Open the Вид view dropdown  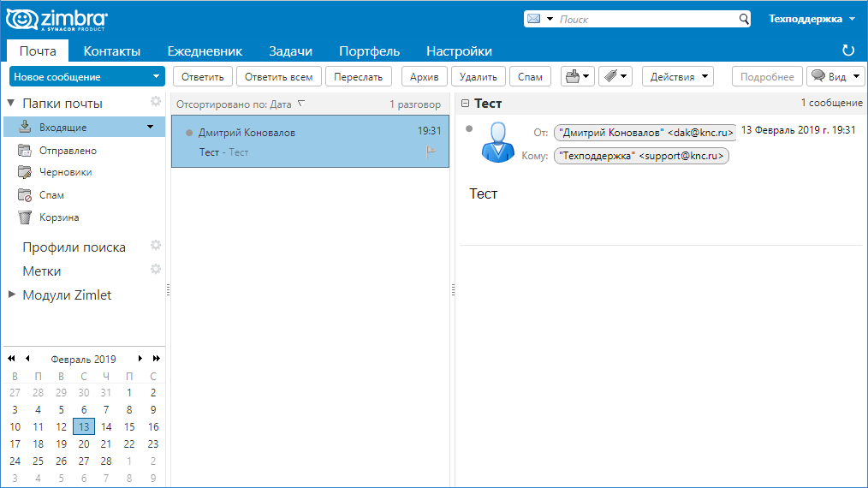835,76
